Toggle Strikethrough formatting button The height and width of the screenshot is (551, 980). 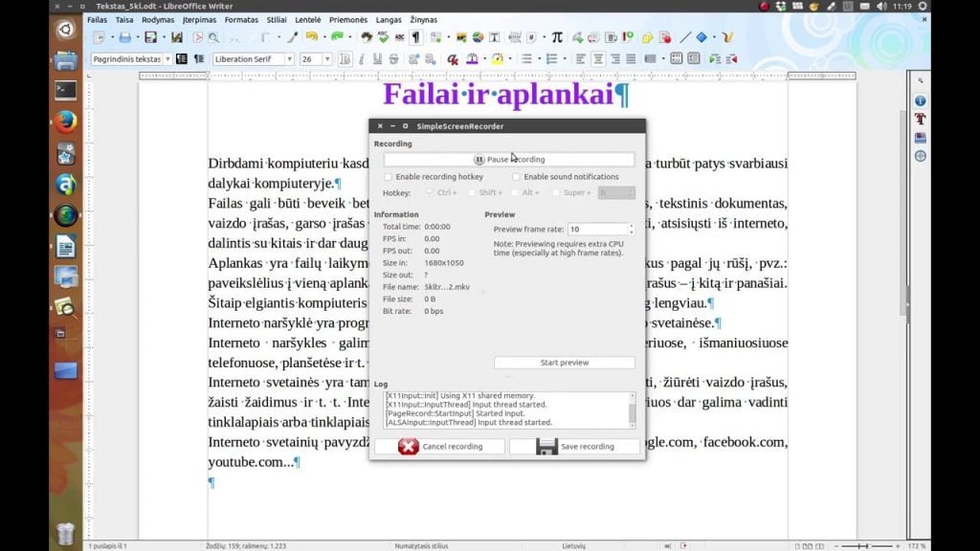point(393,58)
